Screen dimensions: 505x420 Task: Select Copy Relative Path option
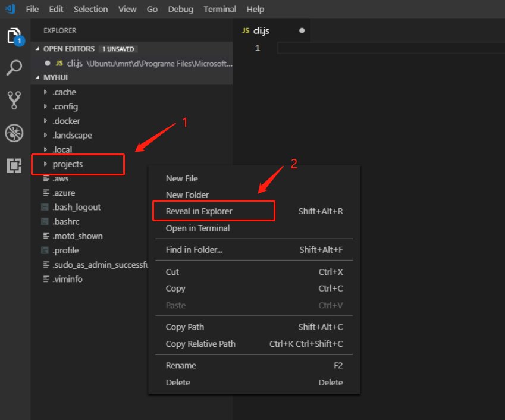pos(200,344)
